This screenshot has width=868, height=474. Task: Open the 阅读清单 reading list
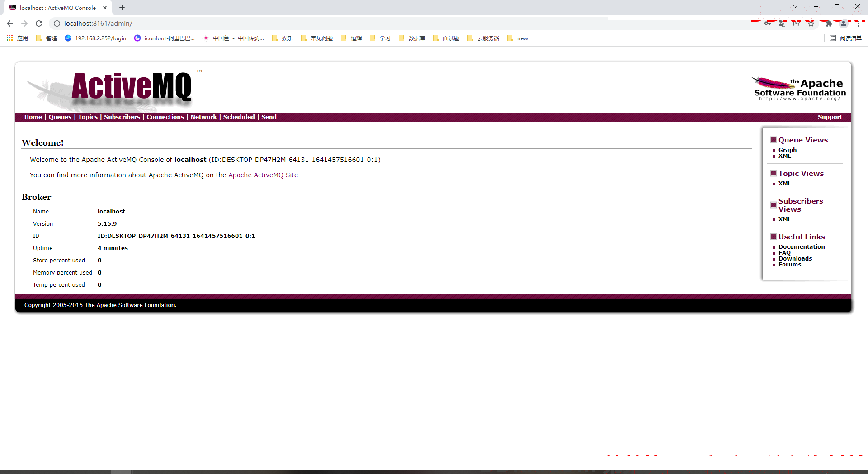[x=846, y=38]
